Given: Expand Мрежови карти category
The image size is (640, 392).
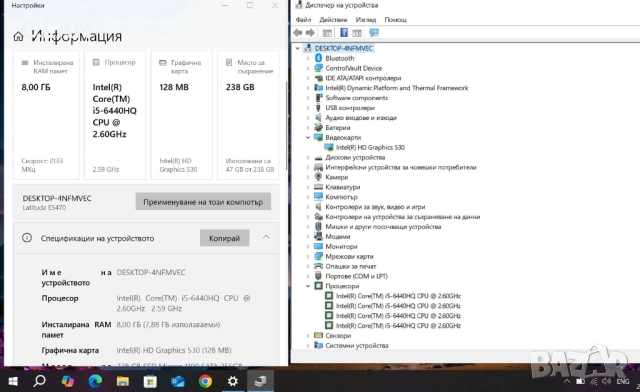Looking at the screenshot, I should 308,256.
